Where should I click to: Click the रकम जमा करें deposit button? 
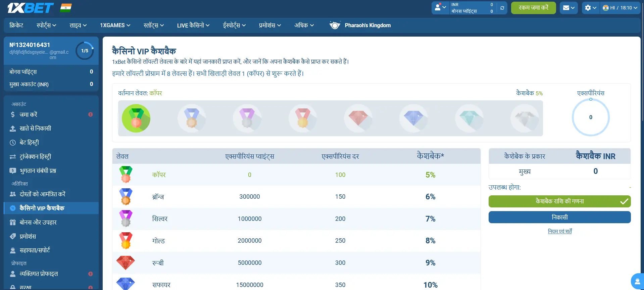tap(533, 8)
